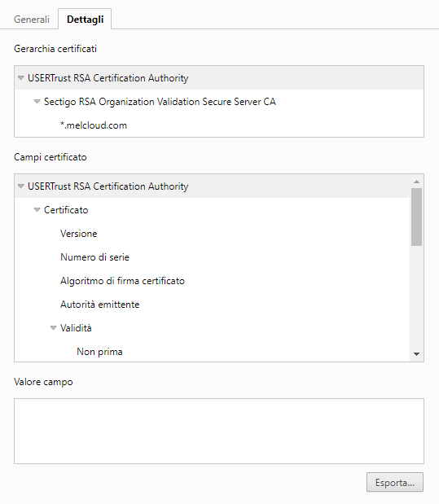Select the Dettagli tab

click(85, 20)
